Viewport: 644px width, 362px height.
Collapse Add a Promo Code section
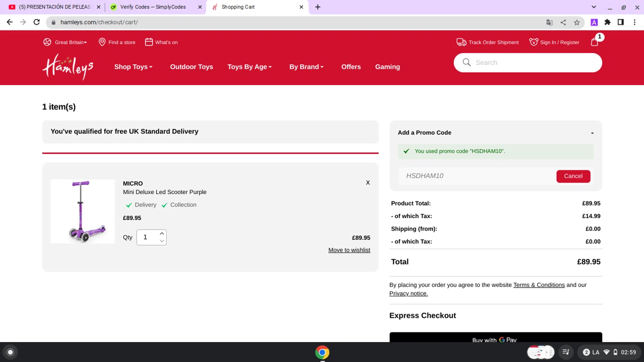click(592, 133)
